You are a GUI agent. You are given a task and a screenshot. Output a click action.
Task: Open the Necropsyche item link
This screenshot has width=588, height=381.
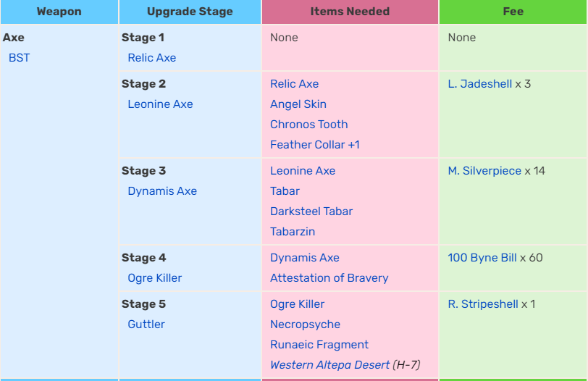(x=305, y=325)
